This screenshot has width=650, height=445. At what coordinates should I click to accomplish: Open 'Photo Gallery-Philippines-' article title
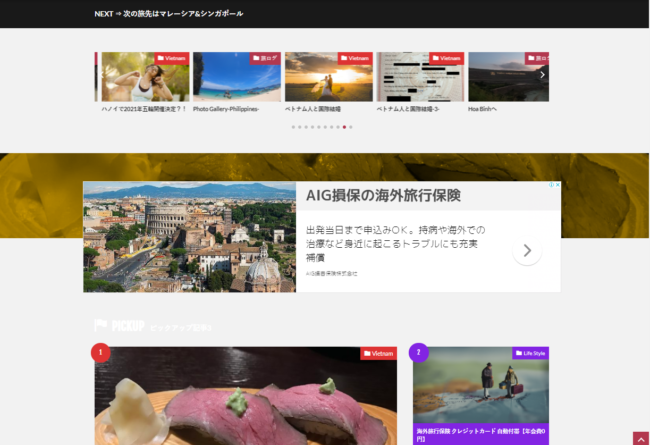click(x=226, y=108)
